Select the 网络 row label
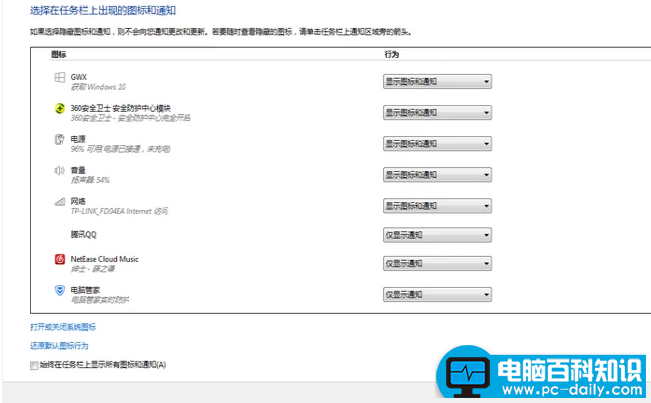This screenshot has width=651, height=403. pyautogui.click(x=78, y=201)
